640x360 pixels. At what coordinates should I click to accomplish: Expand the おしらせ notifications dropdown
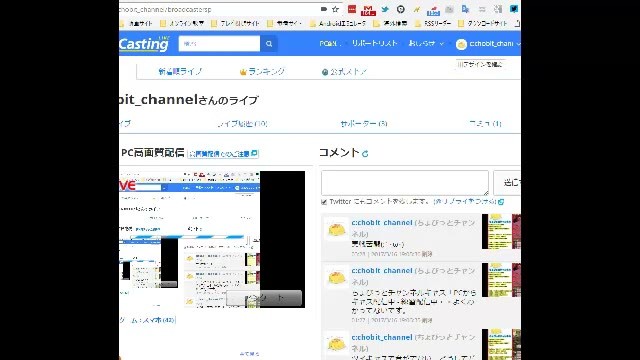point(426,43)
